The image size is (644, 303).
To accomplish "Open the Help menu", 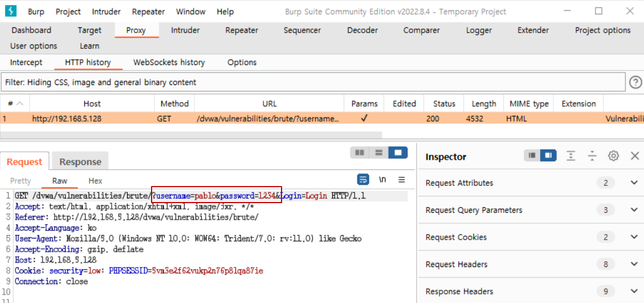I will 225,12.
